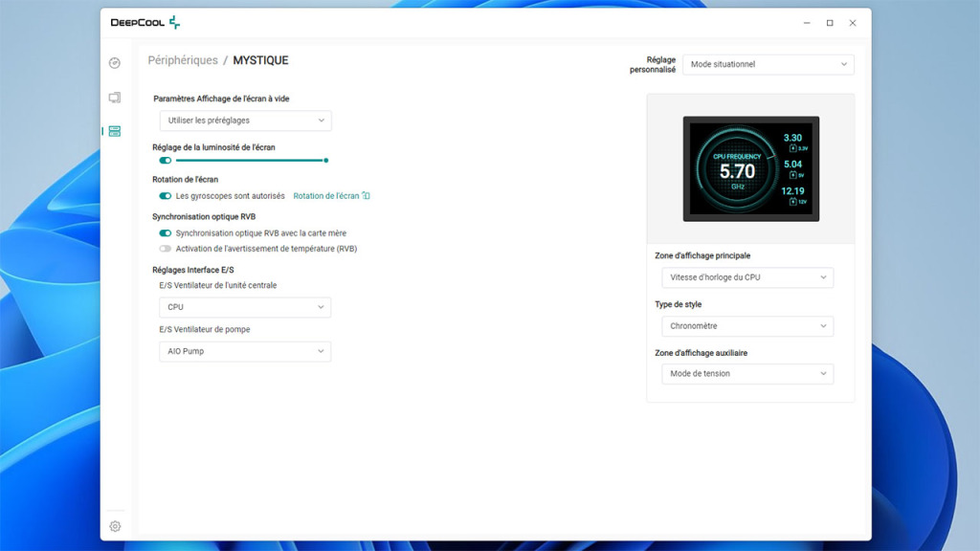The image size is (980, 551).
Task: Go back to Périphériques breadcrumb
Action: [x=183, y=60]
